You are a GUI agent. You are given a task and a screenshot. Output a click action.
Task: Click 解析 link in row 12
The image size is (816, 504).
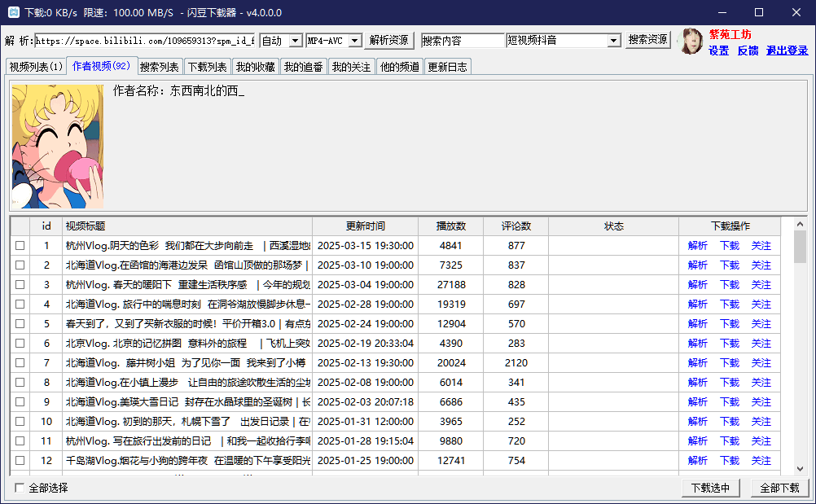(697, 460)
